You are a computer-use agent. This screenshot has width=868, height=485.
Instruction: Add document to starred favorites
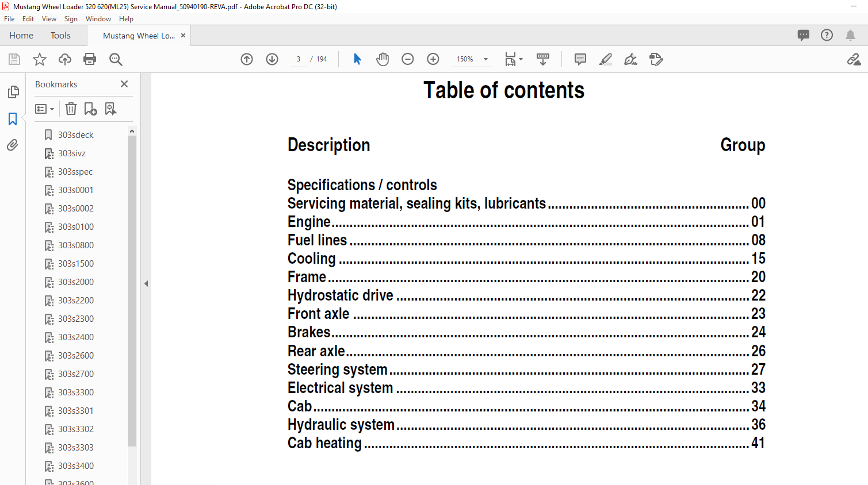tap(40, 59)
